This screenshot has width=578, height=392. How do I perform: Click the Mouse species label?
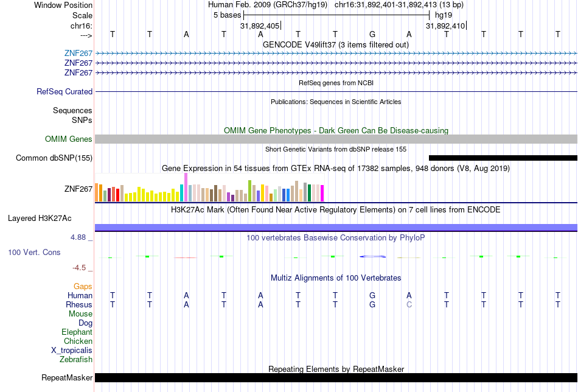(x=80, y=314)
